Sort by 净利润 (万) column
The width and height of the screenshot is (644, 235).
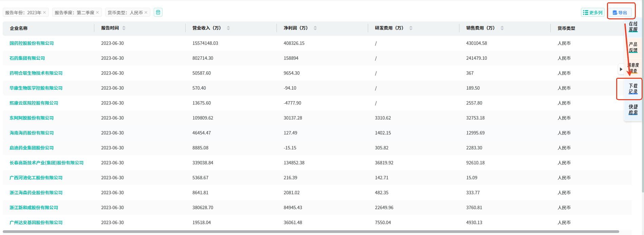(315, 28)
